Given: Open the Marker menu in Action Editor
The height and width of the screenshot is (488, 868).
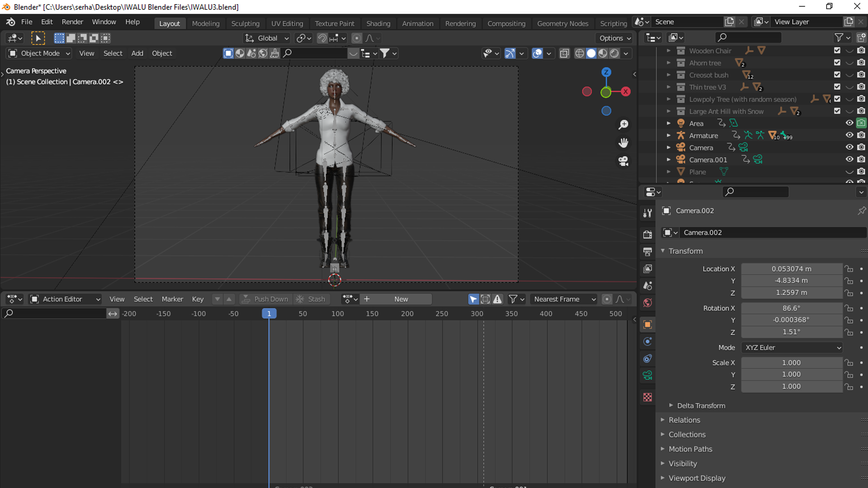Looking at the screenshot, I should [172, 299].
